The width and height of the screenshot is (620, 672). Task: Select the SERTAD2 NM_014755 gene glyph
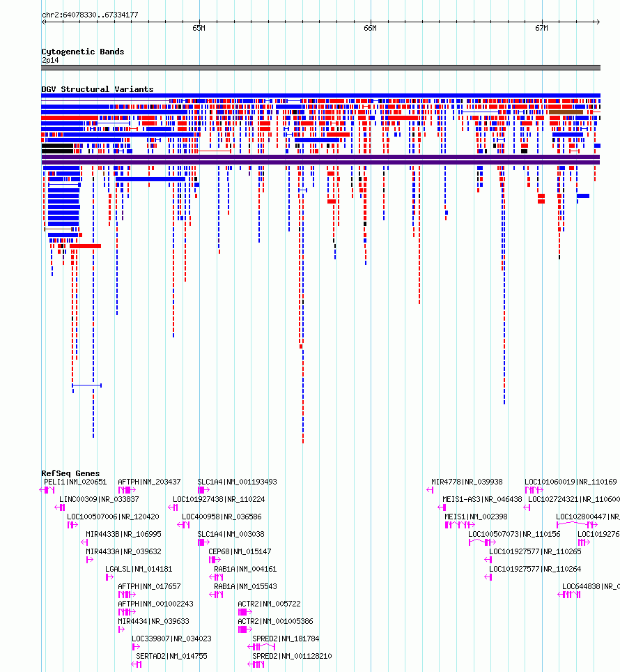[x=137, y=664]
